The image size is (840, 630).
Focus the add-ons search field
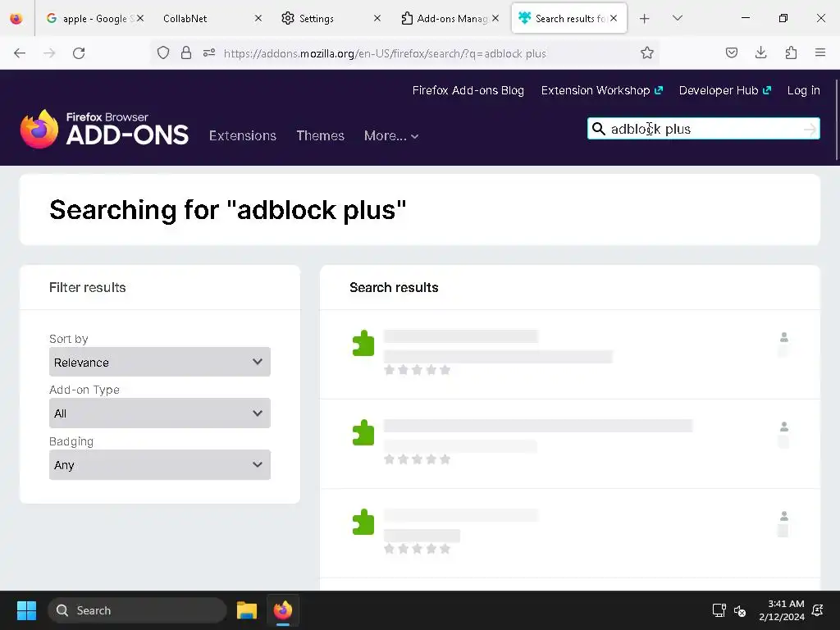[x=705, y=129]
